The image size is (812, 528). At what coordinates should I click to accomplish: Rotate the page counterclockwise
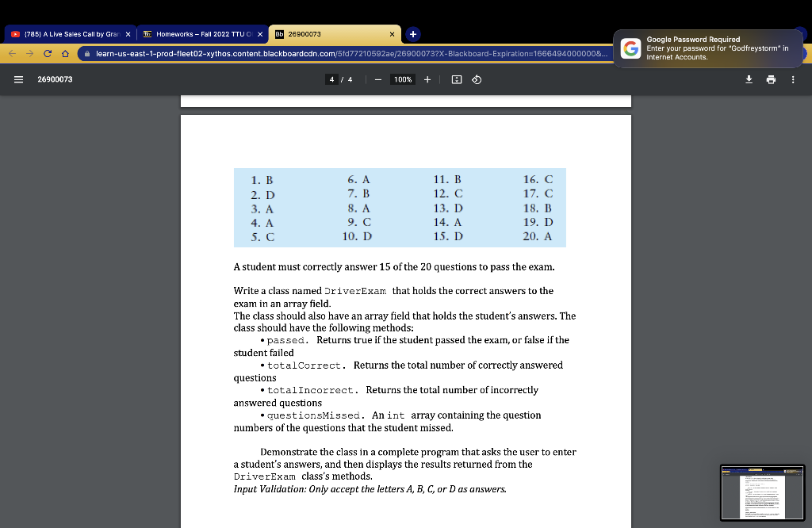pos(475,78)
